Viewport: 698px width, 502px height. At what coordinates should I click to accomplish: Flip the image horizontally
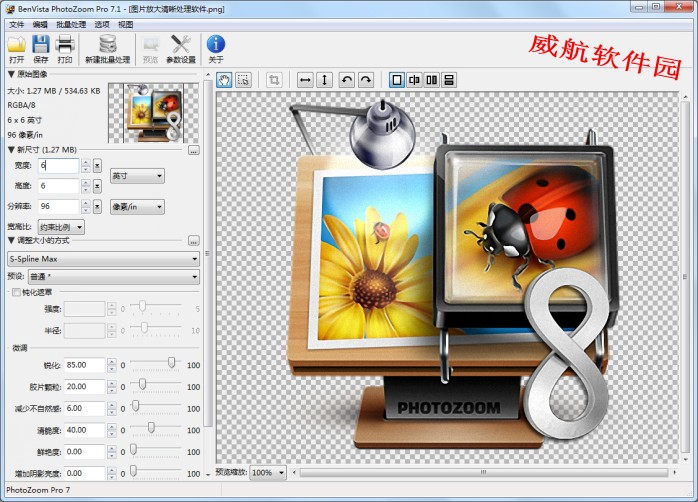(305, 80)
